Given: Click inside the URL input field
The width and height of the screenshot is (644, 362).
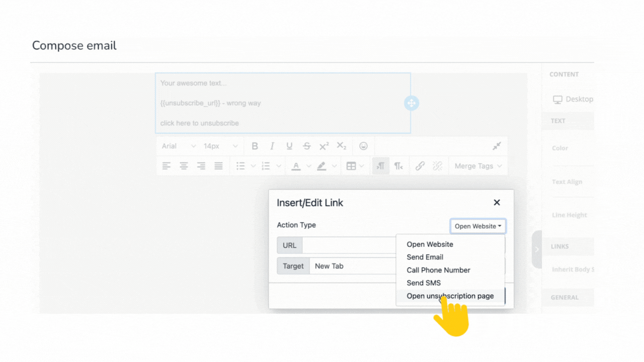Looking at the screenshot, I should click(350, 245).
